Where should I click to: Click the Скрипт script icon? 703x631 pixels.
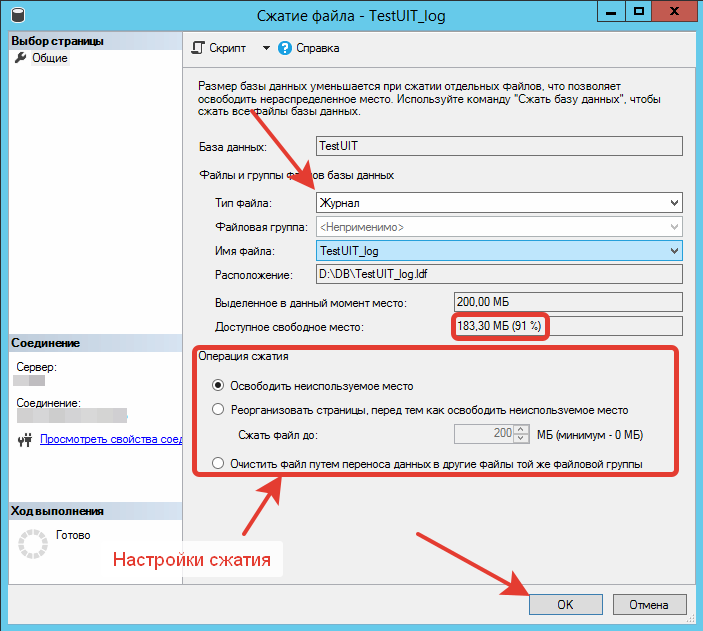tap(198, 48)
